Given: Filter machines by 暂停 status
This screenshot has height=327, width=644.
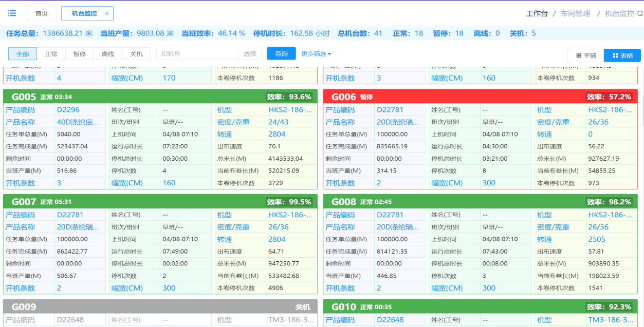Looking at the screenshot, I should [x=79, y=54].
